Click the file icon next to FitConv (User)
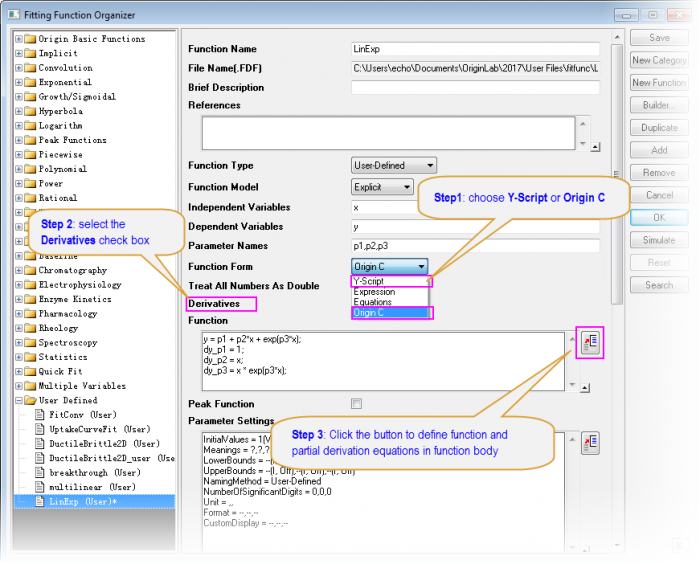The height and width of the screenshot is (564, 700). [x=40, y=414]
